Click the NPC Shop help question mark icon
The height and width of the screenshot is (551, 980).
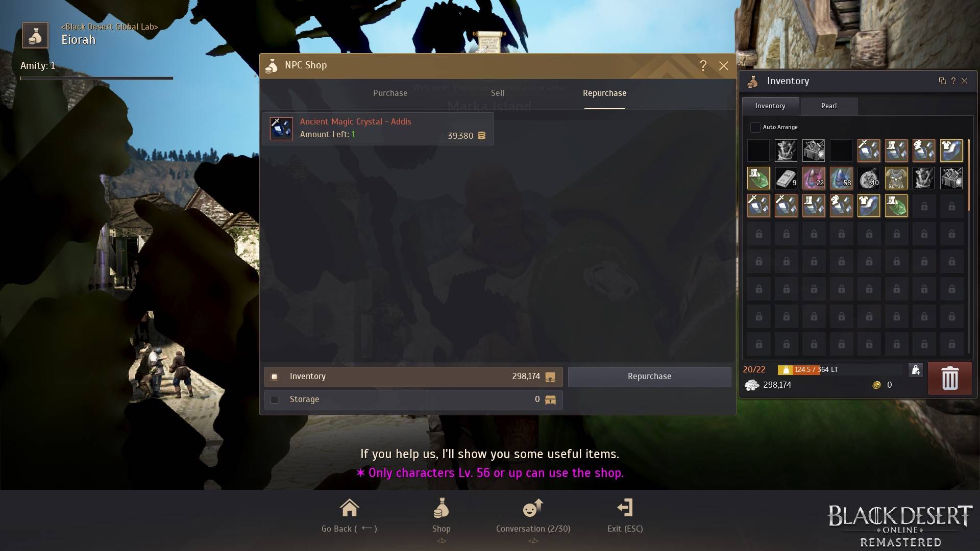point(702,65)
